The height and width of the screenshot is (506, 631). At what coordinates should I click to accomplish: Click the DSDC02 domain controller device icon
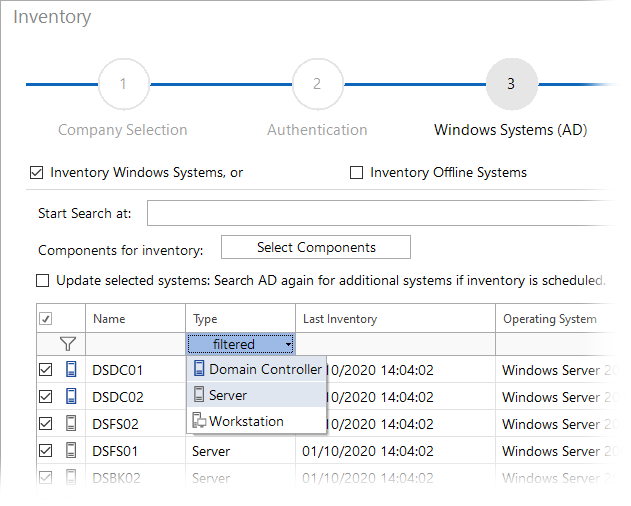(x=71, y=396)
